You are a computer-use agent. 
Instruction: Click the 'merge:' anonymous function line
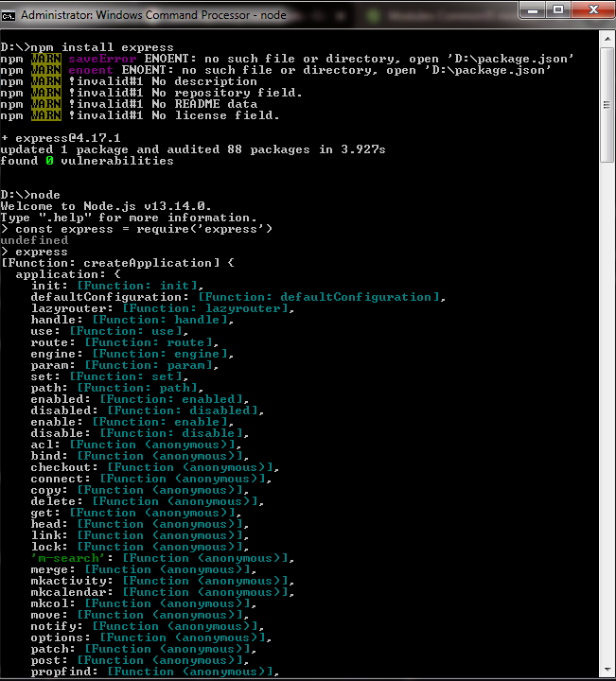point(144,569)
